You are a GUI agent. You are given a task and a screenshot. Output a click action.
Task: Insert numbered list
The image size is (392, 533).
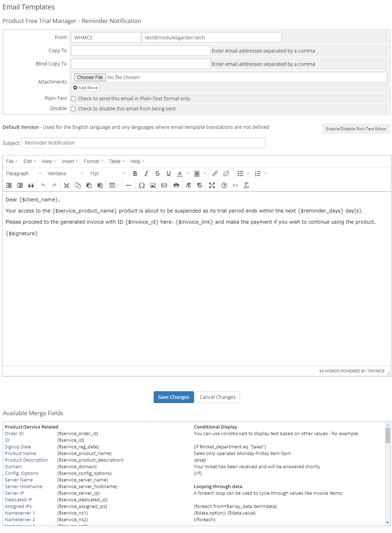pos(258,173)
